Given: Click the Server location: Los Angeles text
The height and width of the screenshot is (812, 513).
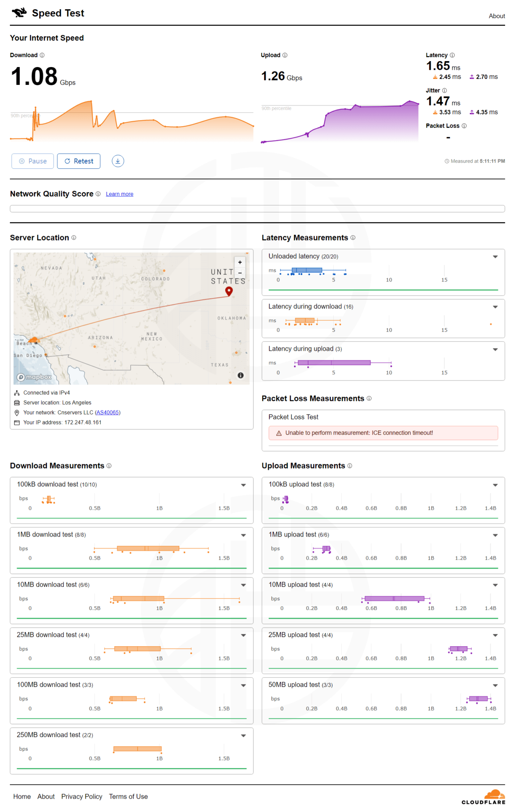Looking at the screenshot, I should 57,402.
